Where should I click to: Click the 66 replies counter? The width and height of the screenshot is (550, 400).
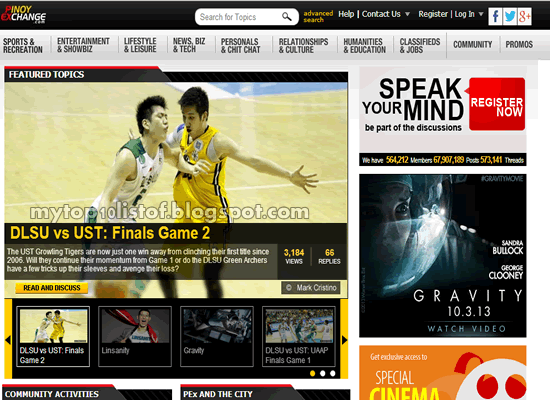click(x=329, y=256)
